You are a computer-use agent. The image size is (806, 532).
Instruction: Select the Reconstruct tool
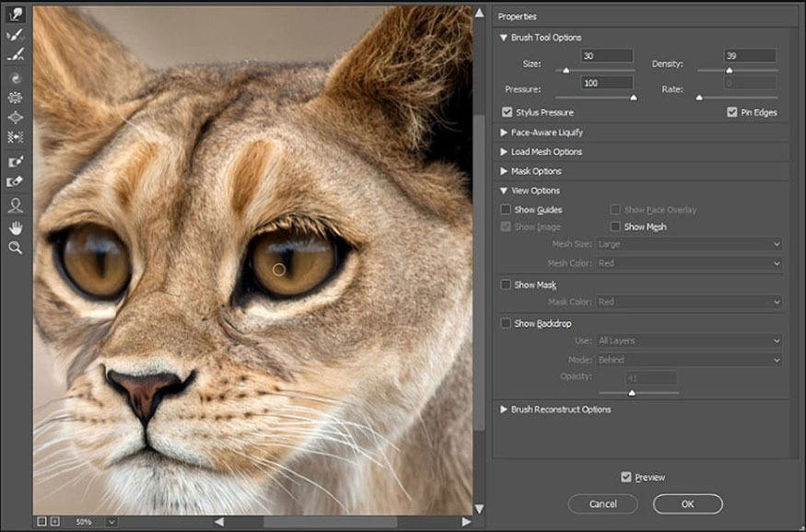16,35
